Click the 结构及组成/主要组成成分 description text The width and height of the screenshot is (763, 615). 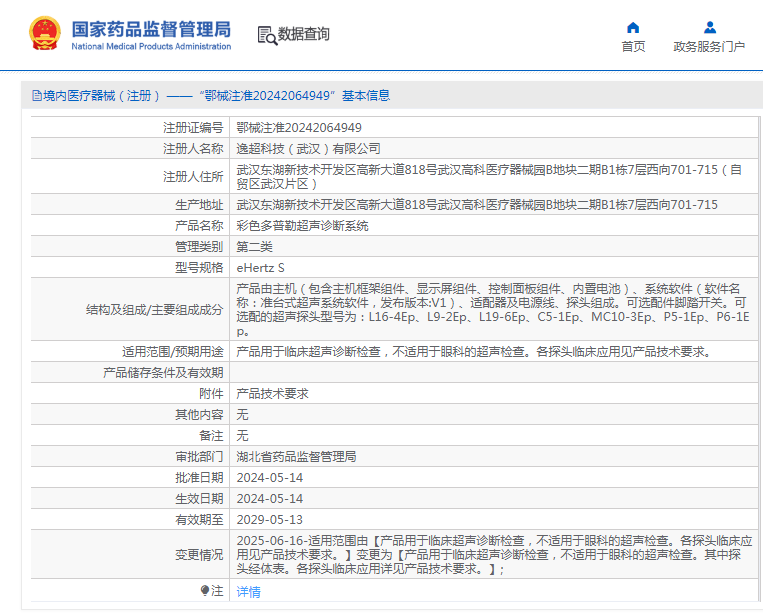pos(492,310)
